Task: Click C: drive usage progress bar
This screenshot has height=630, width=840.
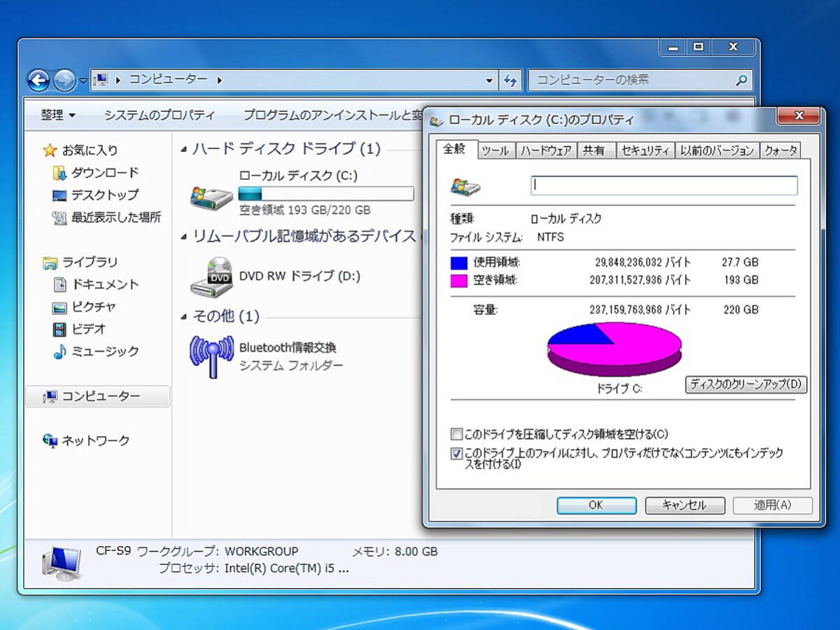Action: 325,194
